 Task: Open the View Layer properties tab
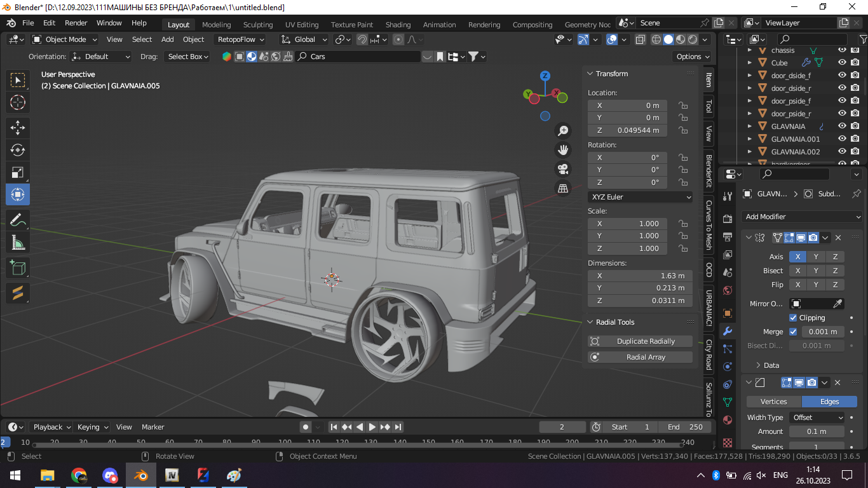tap(728, 254)
